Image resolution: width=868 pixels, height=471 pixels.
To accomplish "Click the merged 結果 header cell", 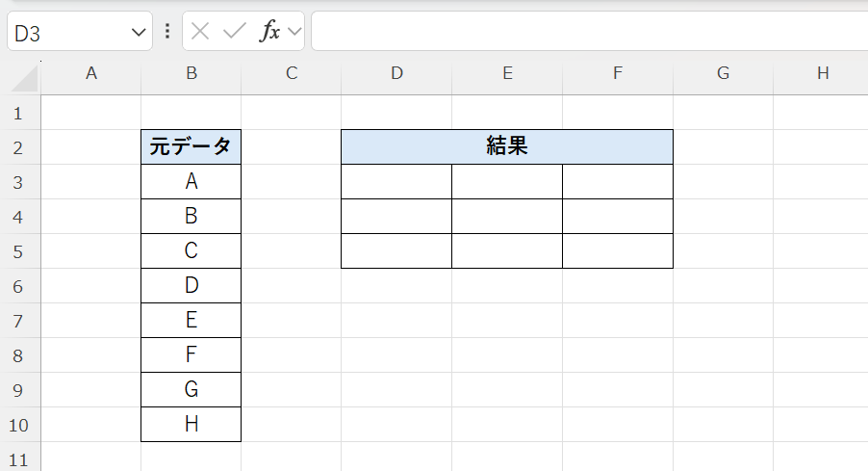I will (506, 147).
